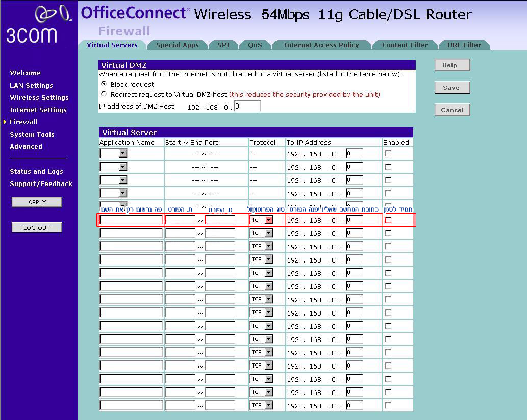Open the TCP protocol dropdown in the highlighted row

[x=269, y=220]
